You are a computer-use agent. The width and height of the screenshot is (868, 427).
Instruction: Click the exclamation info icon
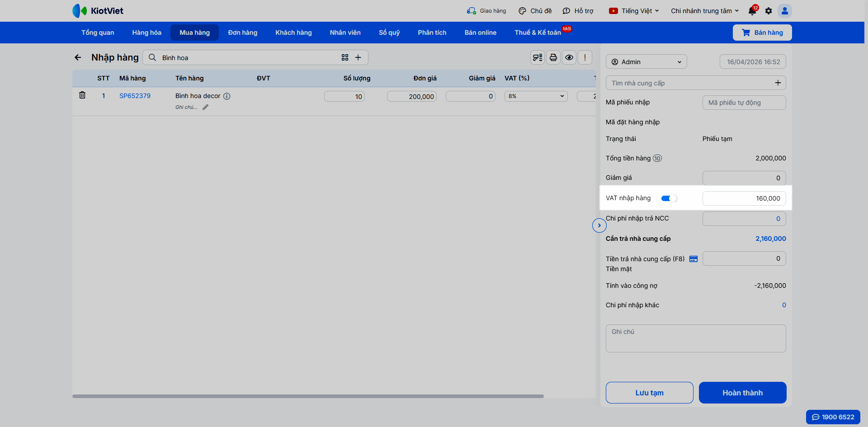point(585,57)
